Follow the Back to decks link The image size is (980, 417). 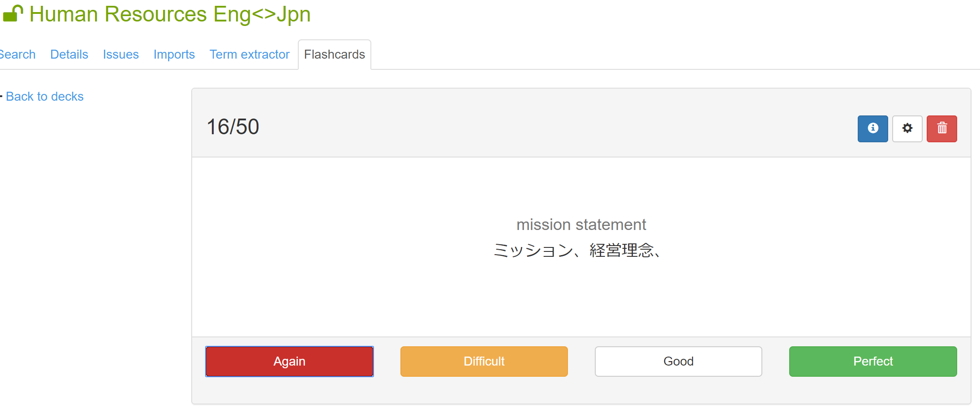44,97
